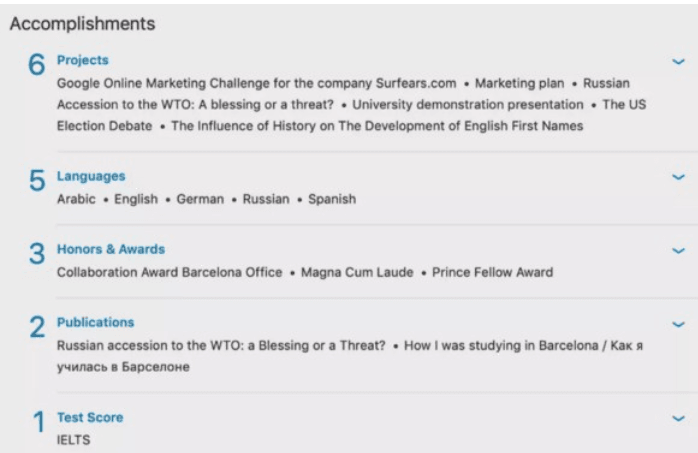Expand the Test Score chevron
This screenshot has width=698, height=453.
point(678,418)
